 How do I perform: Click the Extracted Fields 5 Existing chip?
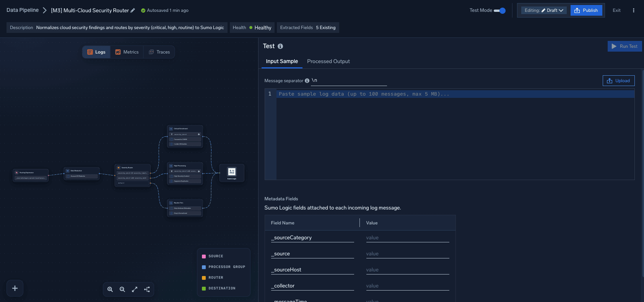click(308, 28)
